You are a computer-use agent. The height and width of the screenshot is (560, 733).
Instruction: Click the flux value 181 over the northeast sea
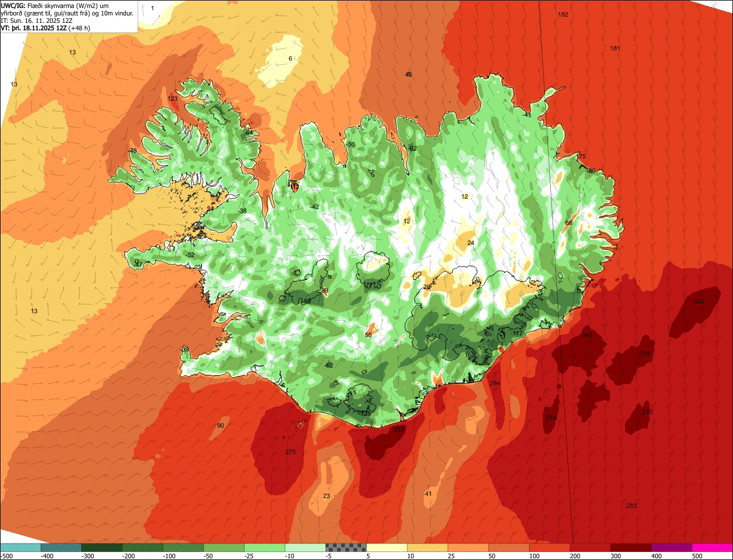[615, 48]
